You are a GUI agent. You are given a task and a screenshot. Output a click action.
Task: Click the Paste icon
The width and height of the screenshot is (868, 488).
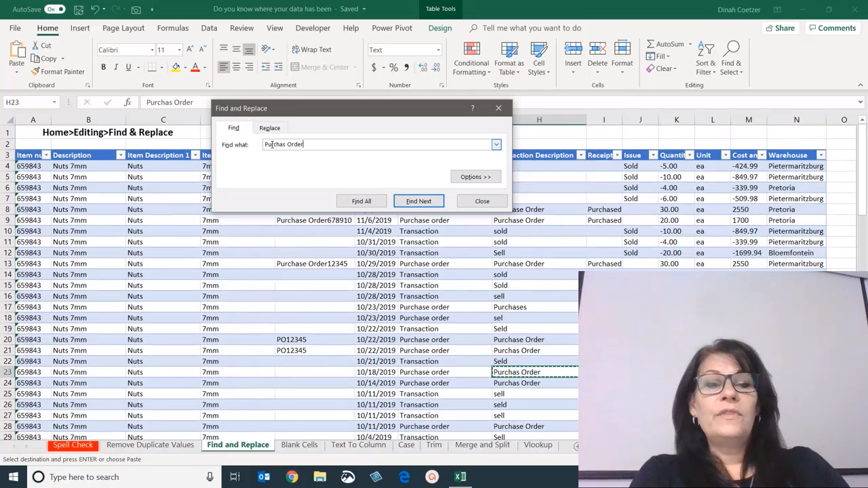coord(16,51)
